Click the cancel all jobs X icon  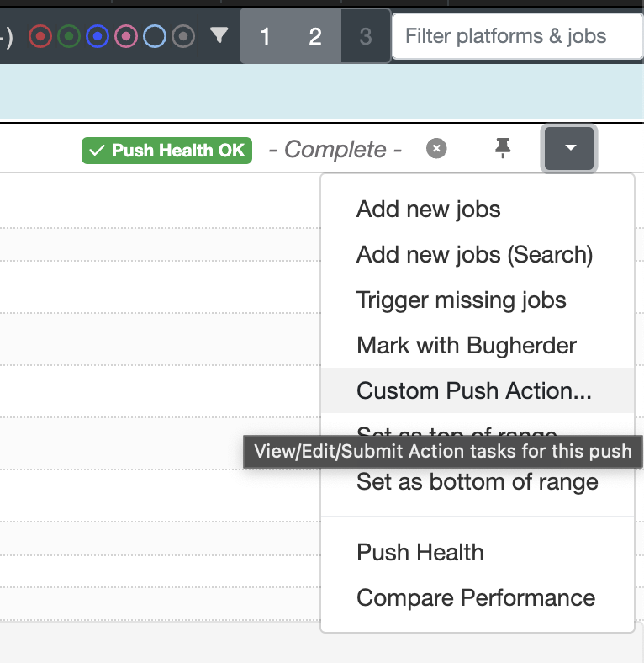(436, 149)
